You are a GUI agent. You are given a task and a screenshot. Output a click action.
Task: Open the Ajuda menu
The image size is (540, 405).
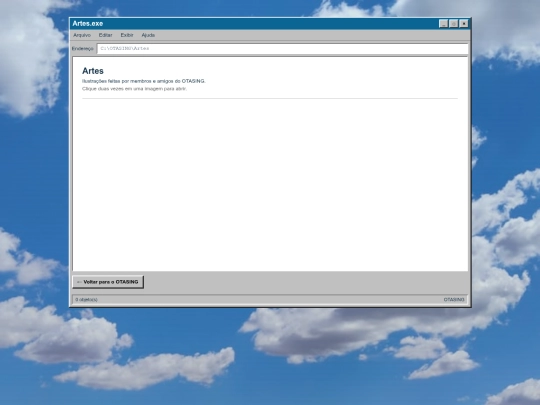(148, 35)
